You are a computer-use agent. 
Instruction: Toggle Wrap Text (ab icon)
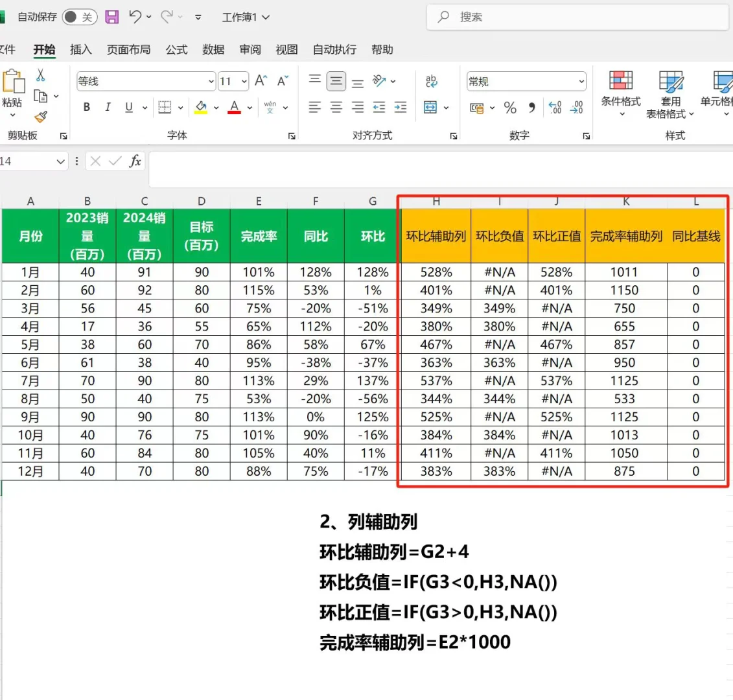432,81
